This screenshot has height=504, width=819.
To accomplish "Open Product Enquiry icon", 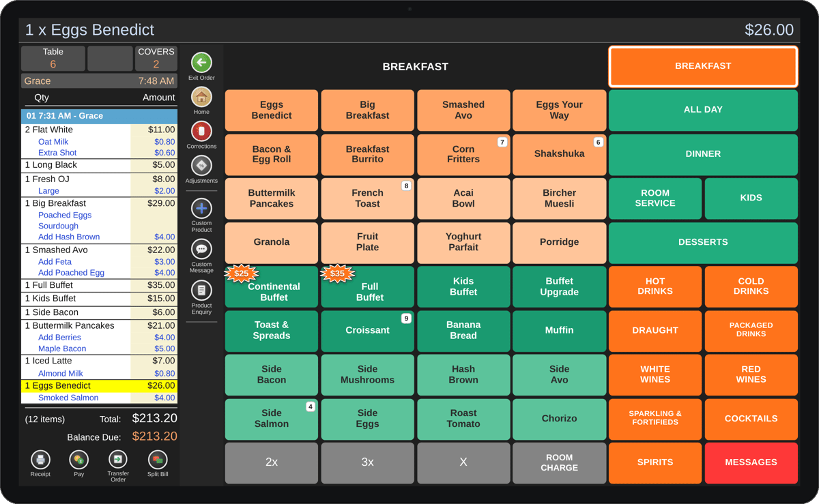I will coord(201,291).
